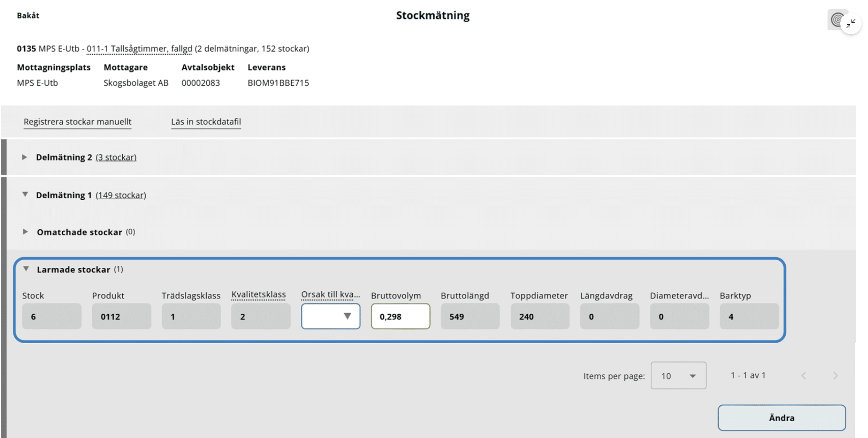Click the Bruttovolym field with 0,298
868x438 pixels.
(x=400, y=316)
